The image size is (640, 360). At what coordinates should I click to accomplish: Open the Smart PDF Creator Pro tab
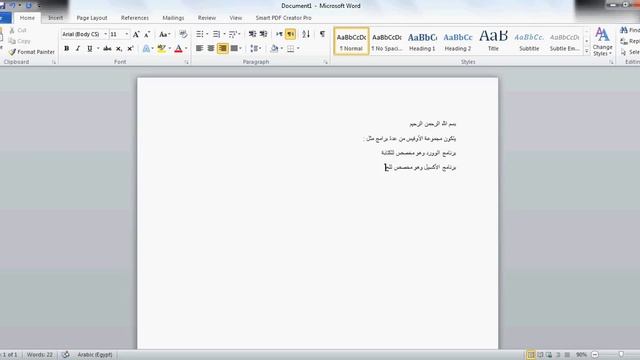click(x=284, y=18)
